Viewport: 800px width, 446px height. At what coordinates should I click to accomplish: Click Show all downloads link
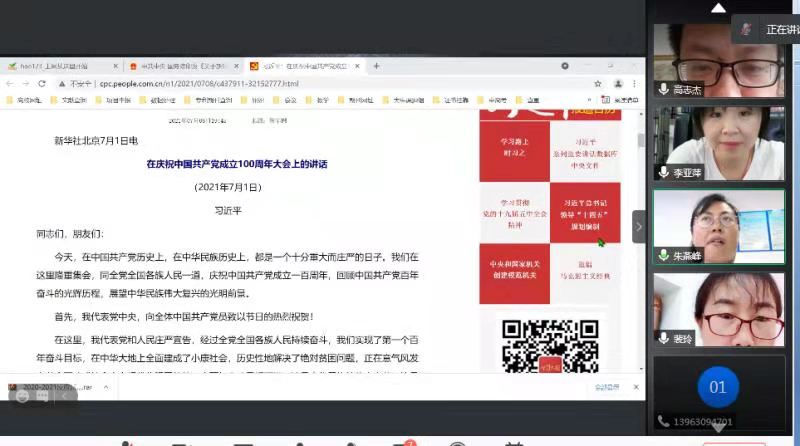click(607, 387)
